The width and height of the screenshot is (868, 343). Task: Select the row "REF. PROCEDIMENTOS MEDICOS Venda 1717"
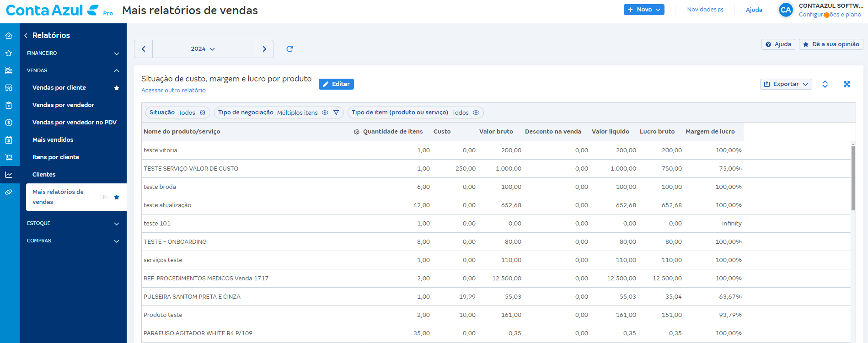496,279
